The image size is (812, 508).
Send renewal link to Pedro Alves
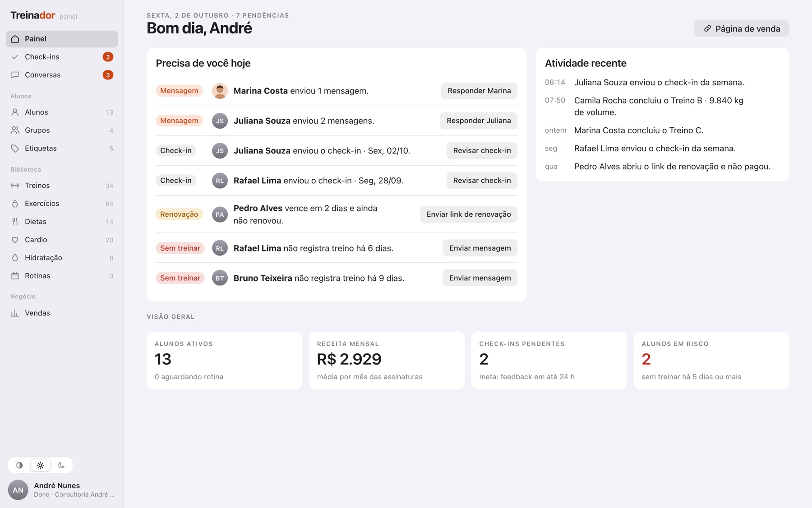point(469,214)
